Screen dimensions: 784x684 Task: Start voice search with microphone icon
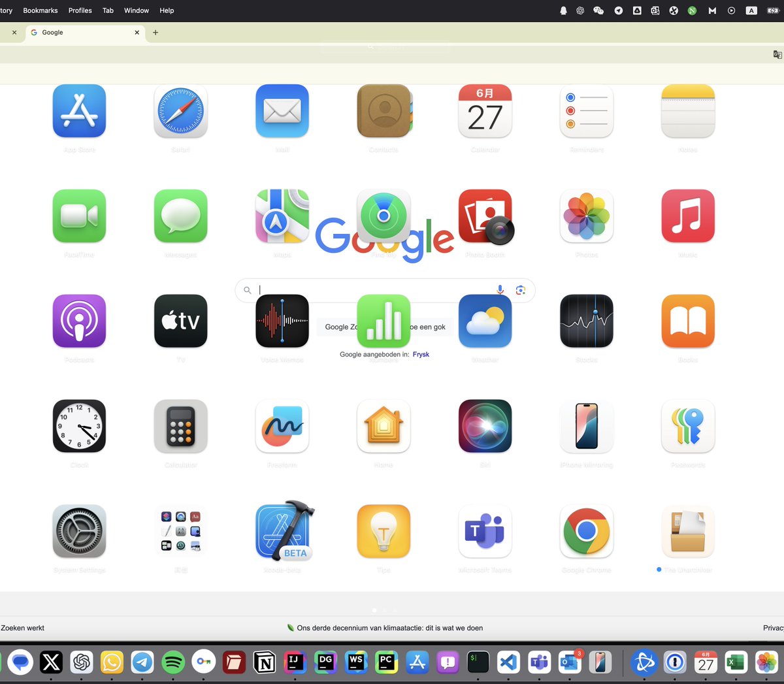(x=500, y=290)
